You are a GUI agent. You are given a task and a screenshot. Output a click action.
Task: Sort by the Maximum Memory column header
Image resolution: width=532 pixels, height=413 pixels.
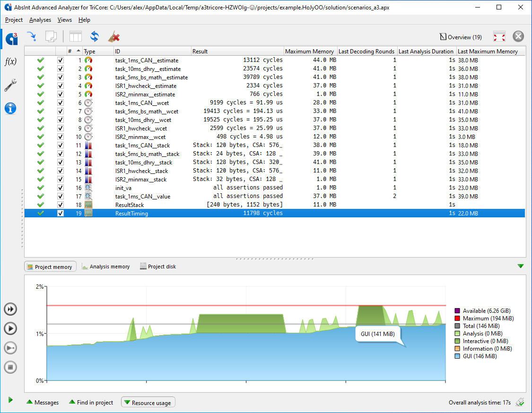pos(310,51)
